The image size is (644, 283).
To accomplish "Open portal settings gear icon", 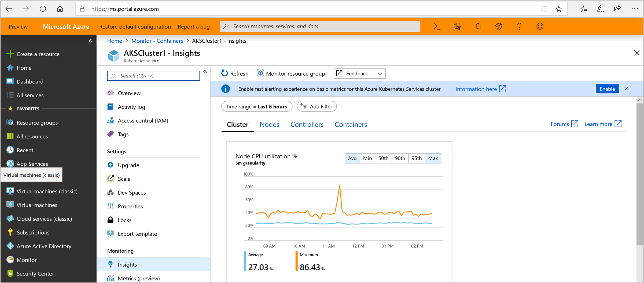I will point(499,26).
